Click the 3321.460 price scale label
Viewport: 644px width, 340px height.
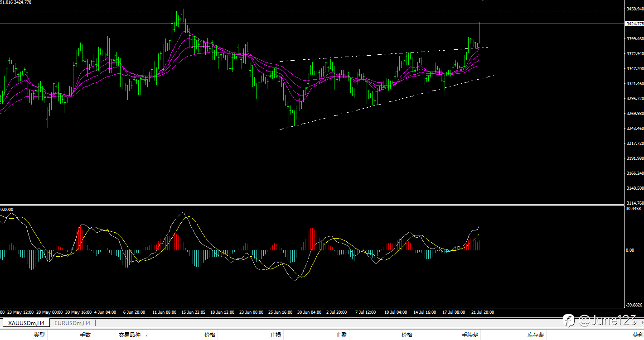[635, 83]
